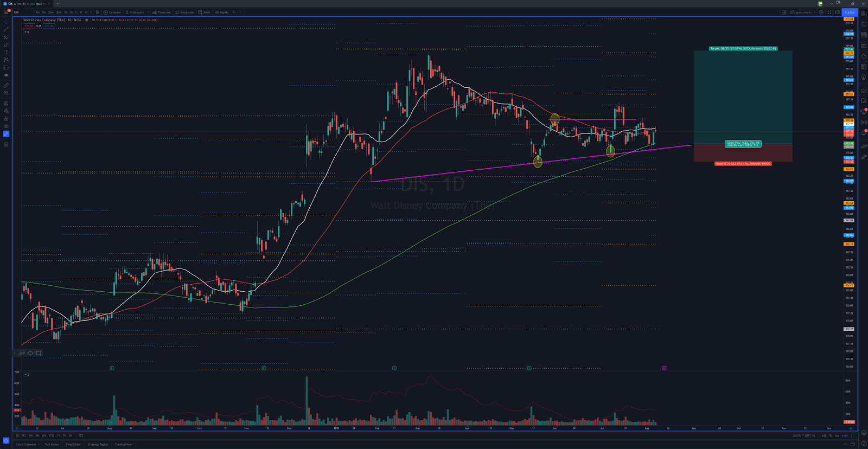Start bar Replay mode

coord(221,12)
